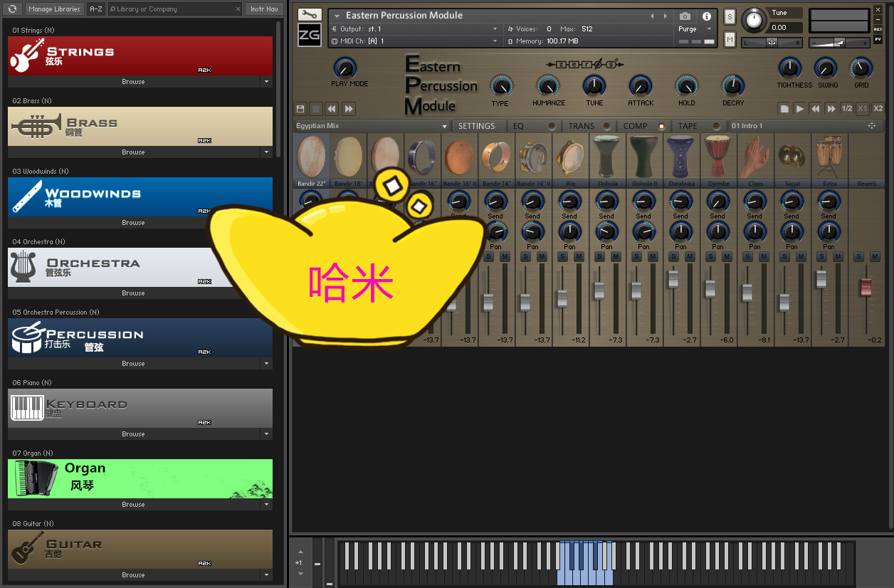
Task: Click the stop button beside play
Action: click(x=784, y=109)
